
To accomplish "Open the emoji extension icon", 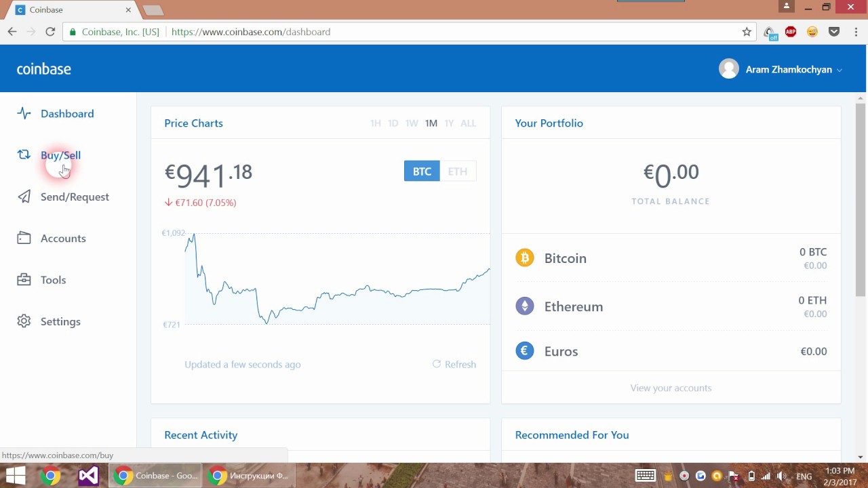I will coord(812,32).
